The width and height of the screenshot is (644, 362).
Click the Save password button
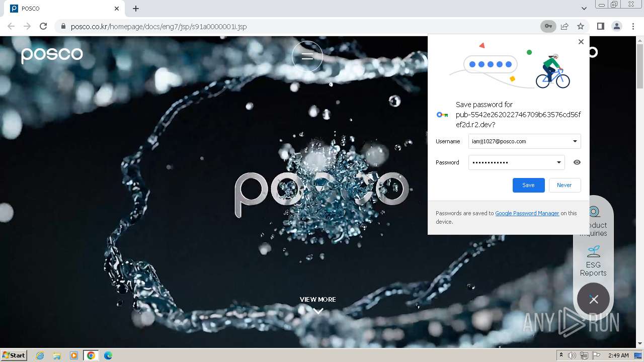point(528,185)
